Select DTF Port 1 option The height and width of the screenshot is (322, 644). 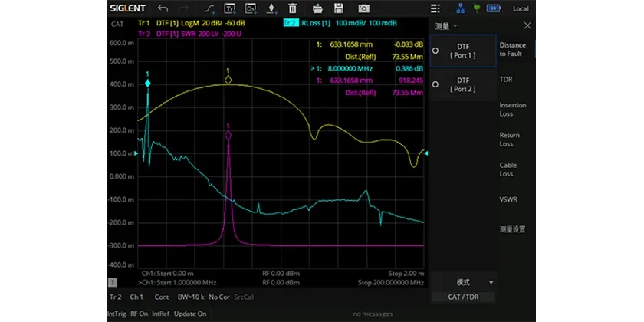coord(463,51)
